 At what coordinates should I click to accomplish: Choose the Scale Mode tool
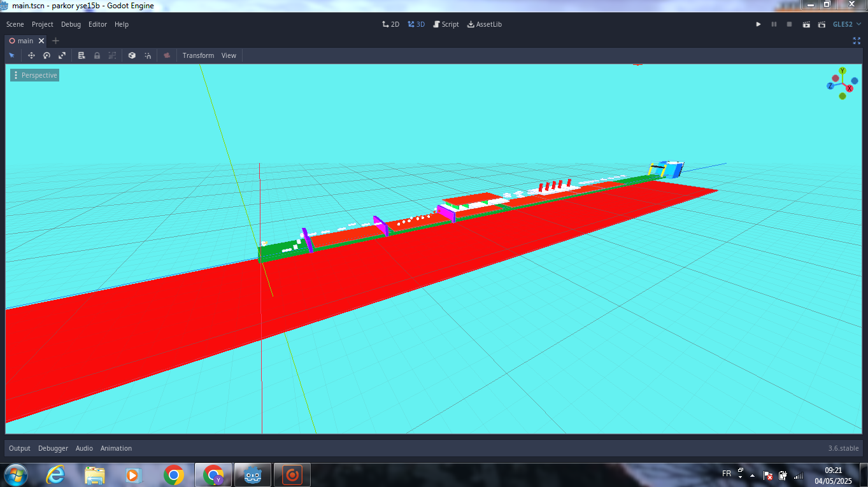(x=62, y=55)
